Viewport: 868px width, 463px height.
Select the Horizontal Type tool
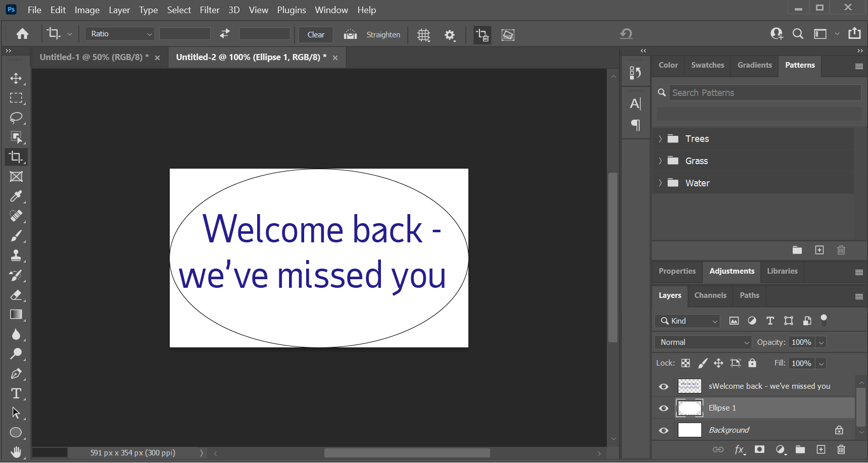tap(17, 393)
